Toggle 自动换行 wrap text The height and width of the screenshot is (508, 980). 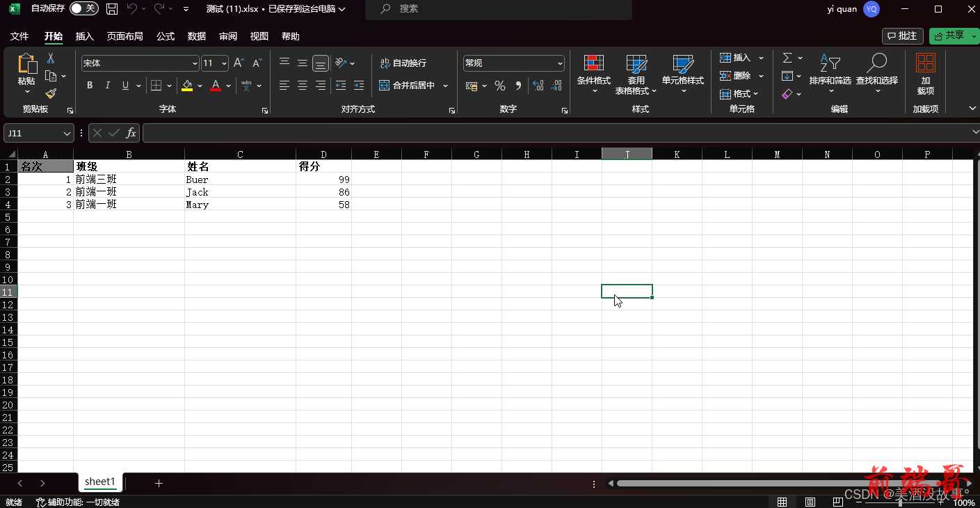(403, 63)
